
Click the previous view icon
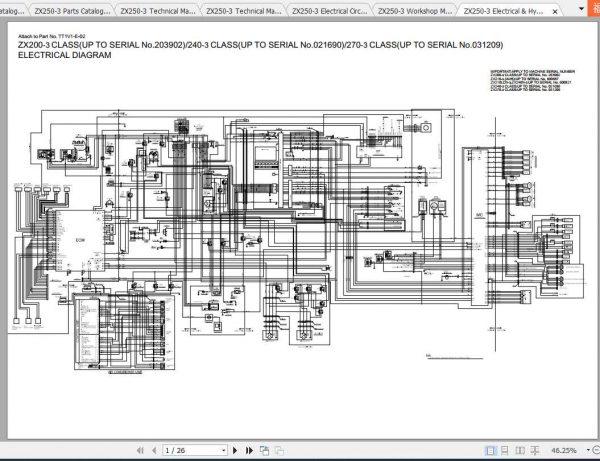pyautogui.click(x=264, y=451)
